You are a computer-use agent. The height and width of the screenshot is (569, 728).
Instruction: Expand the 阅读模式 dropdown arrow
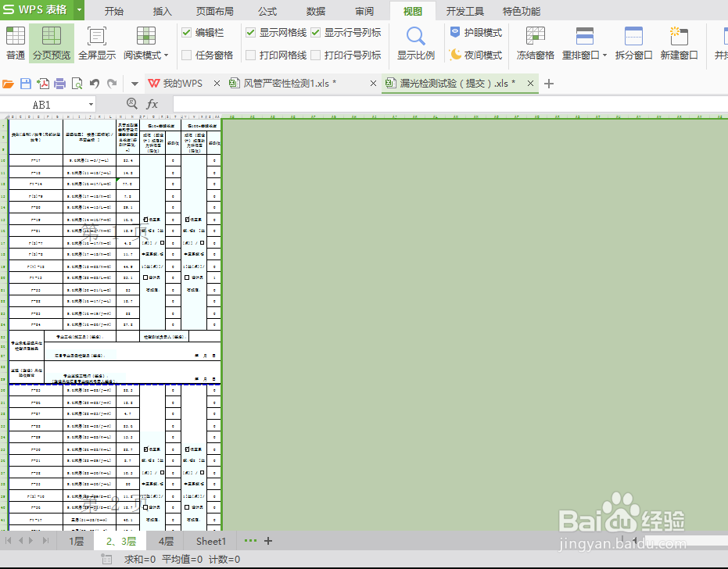pyautogui.click(x=167, y=55)
